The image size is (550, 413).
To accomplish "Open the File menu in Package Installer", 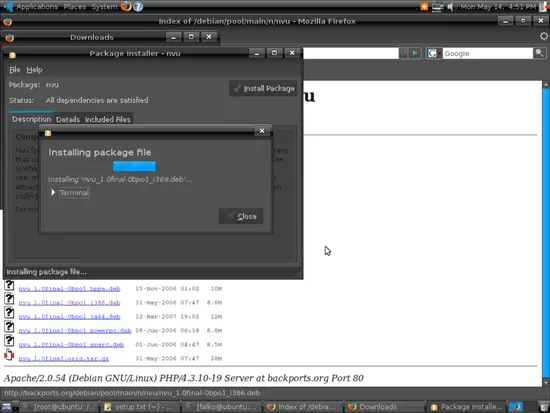I will click(14, 70).
